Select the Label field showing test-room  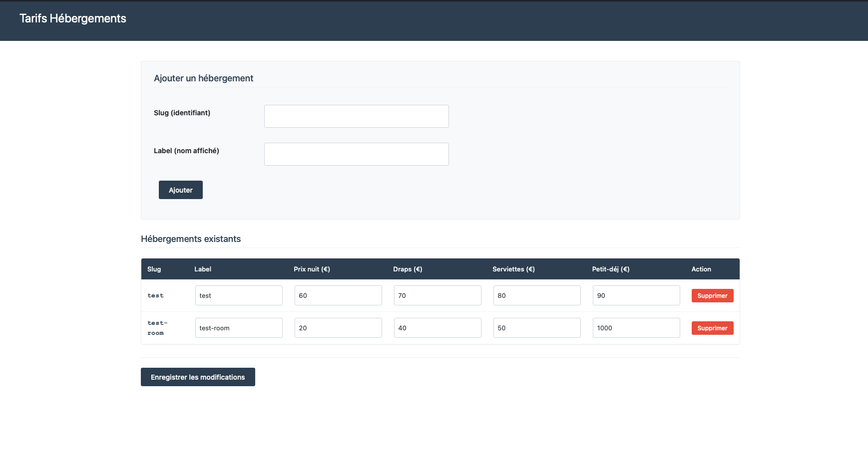[239, 327]
